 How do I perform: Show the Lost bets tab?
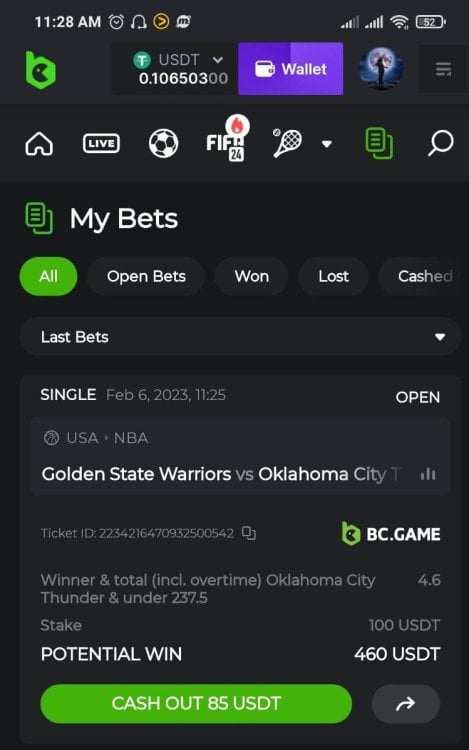pyautogui.click(x=333, y=276)
